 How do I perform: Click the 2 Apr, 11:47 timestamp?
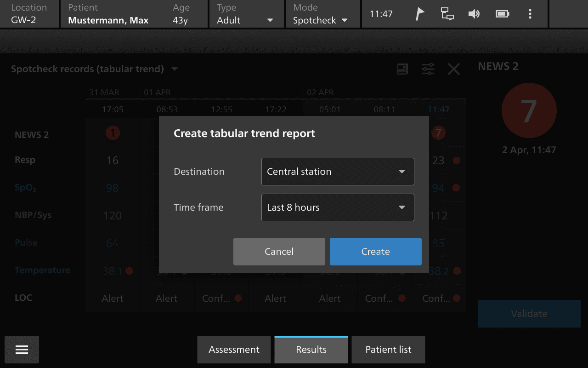[529, 150]
